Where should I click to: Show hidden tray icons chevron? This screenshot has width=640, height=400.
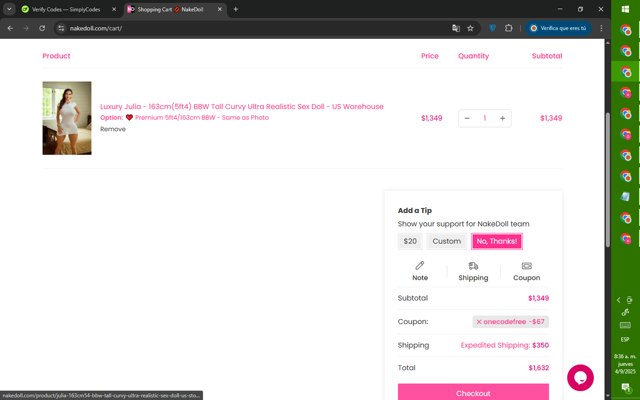click(618, 300)
